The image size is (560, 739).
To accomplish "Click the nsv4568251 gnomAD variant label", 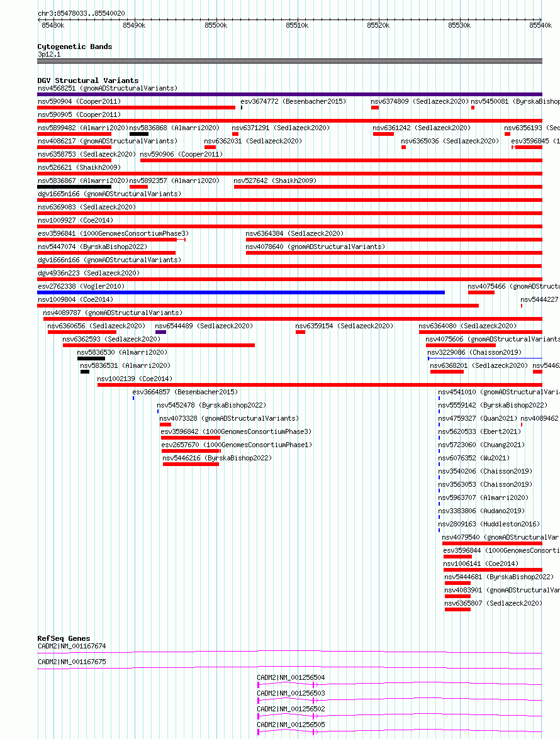I will point(108,88).
